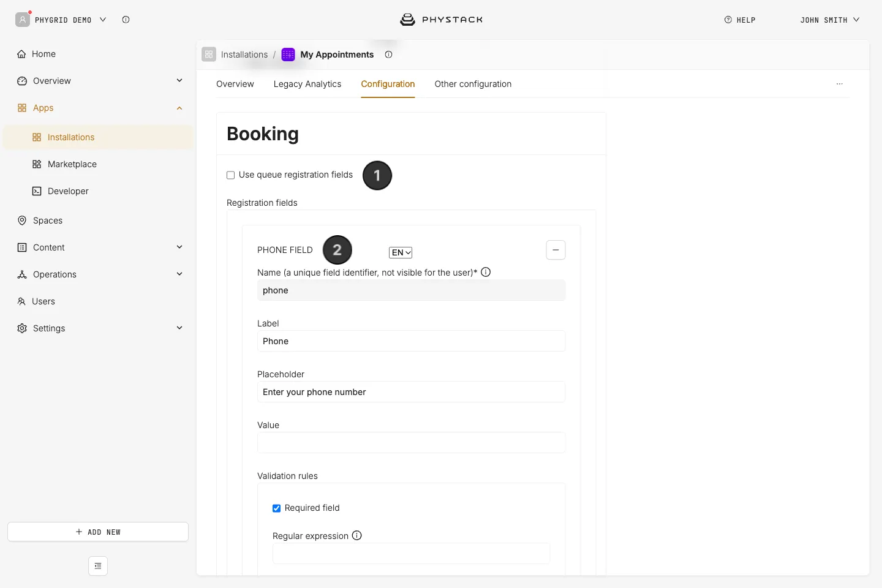Click the purple My Appointments app icon
This screenshot has height=588, width=882.
coord(288,55)
